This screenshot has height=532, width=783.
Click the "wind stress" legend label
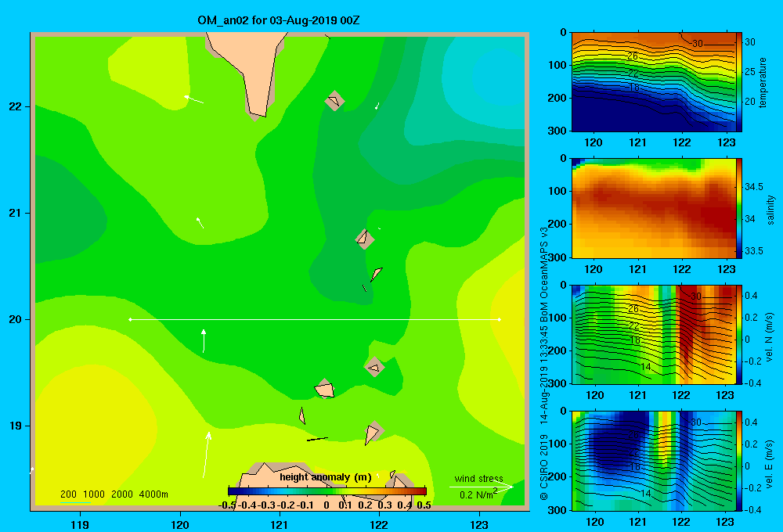(478, 478)
